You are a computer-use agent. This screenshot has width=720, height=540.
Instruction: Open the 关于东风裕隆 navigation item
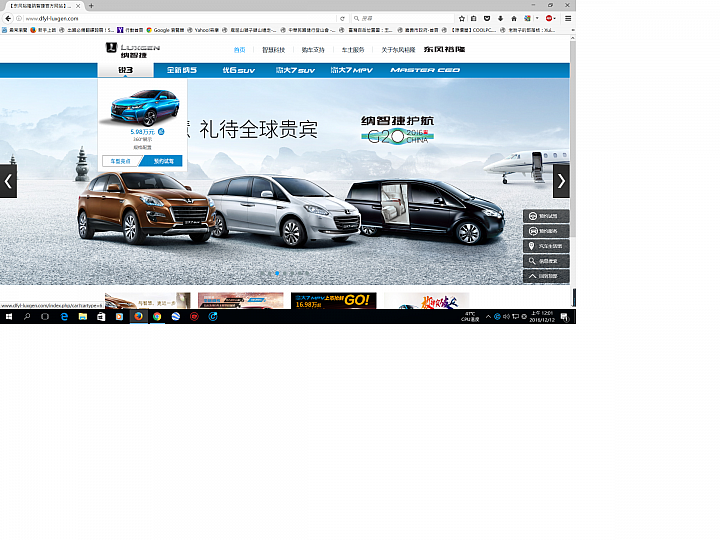point(398,50)
